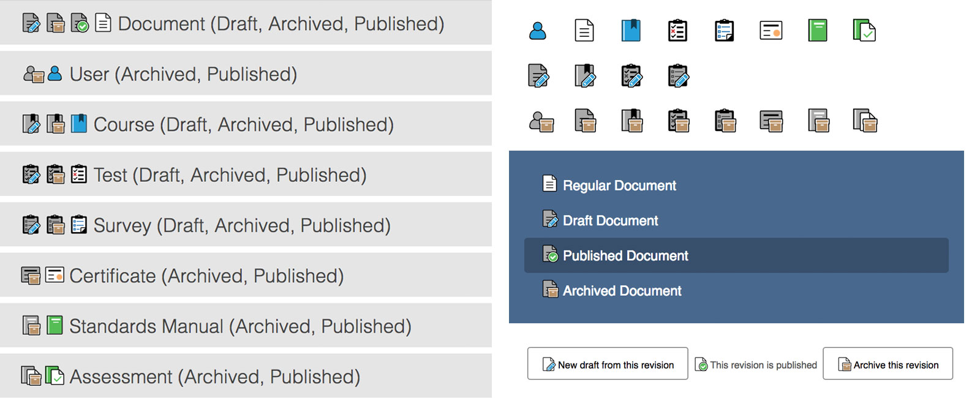Click New draft from this revision button
Image resolution: width=980 pixels, height=398 pixels.
tap(608, 364)
